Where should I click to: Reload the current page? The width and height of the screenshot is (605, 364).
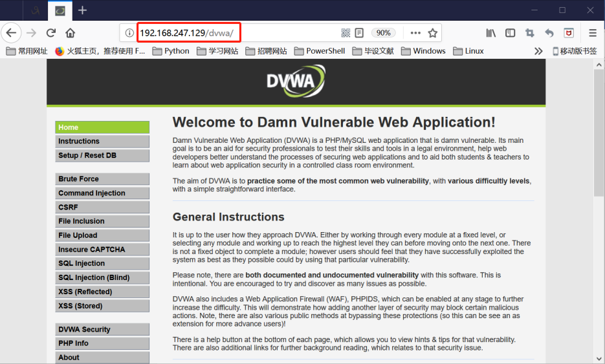pos(51,33)
